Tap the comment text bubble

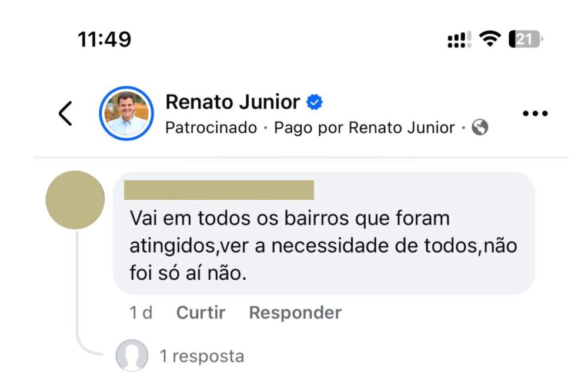[323, 245]
